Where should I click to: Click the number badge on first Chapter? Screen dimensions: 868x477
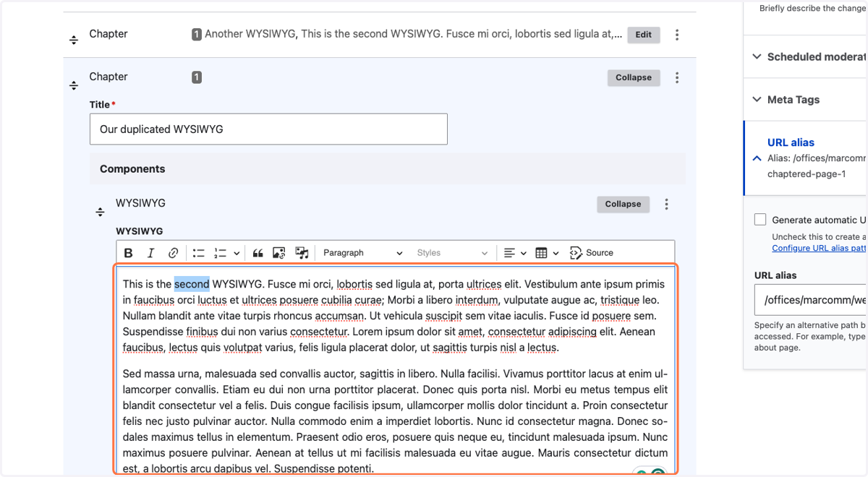[197, 34]
